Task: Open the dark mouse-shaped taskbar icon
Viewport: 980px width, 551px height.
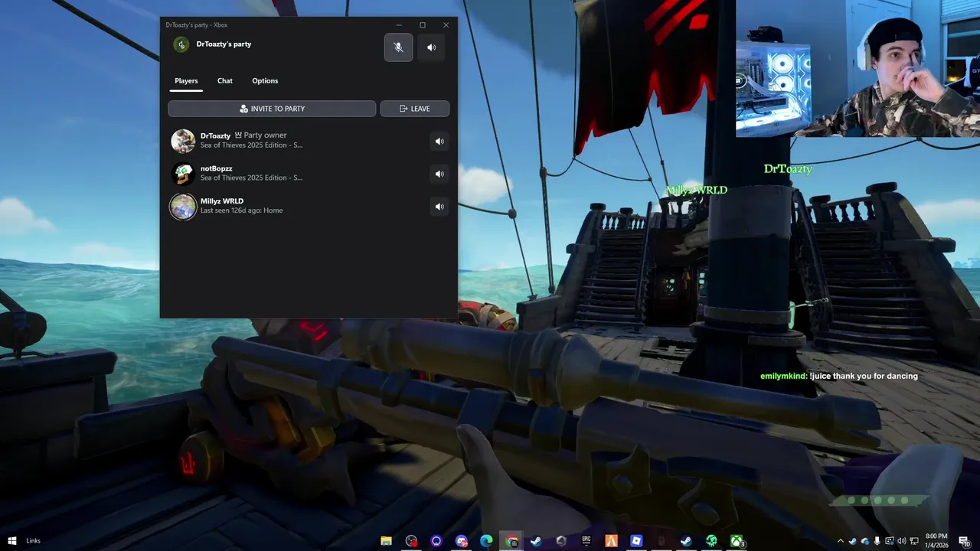Action: [x=661, y=540]
